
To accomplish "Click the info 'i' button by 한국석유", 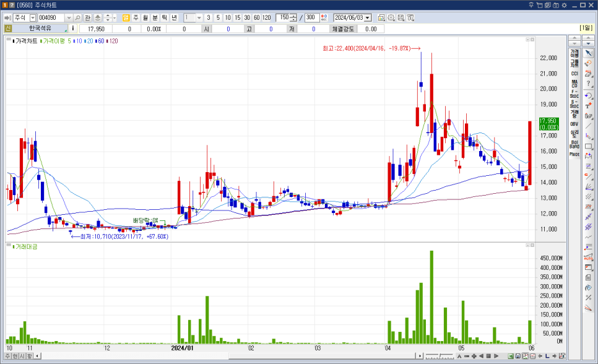I will pos(73,28).
